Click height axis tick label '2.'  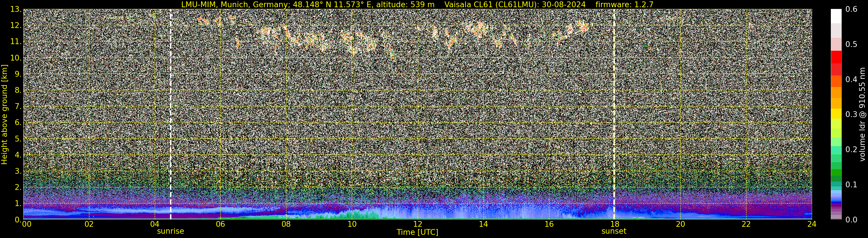click(18, 187)
